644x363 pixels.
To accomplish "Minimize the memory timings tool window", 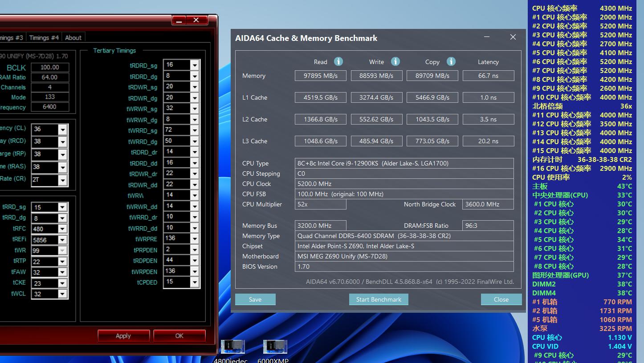I will coord(179,20).
